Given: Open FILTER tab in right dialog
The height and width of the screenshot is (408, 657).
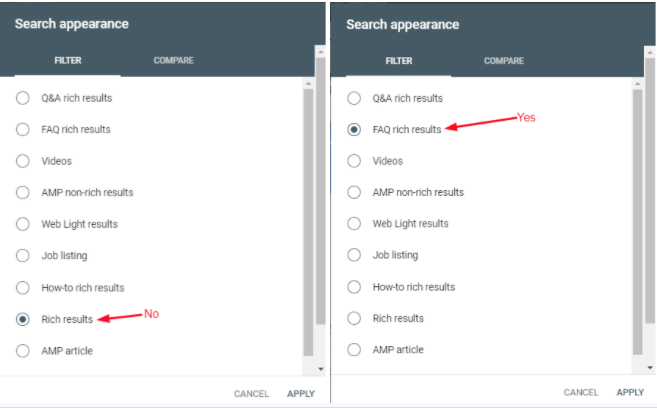Looking at the screenshot, I should 398,61.
